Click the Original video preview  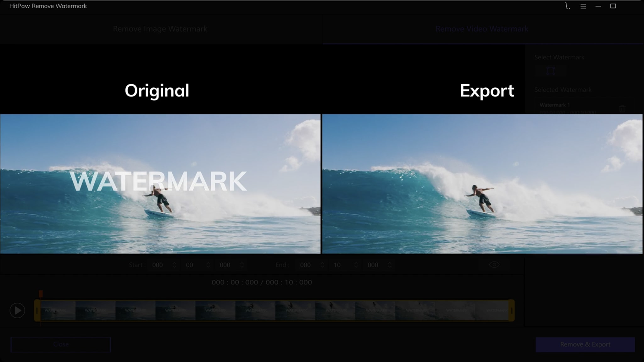pos(160,184)
